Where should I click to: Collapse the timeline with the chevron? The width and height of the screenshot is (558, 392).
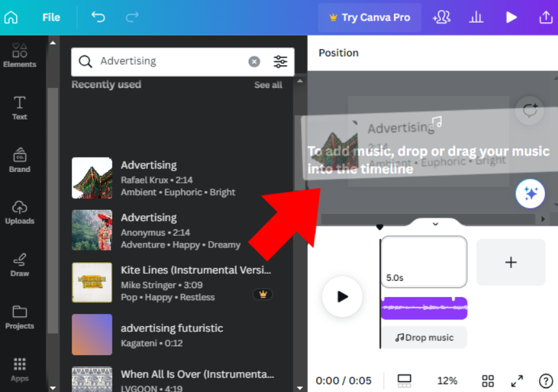[435, 224]
